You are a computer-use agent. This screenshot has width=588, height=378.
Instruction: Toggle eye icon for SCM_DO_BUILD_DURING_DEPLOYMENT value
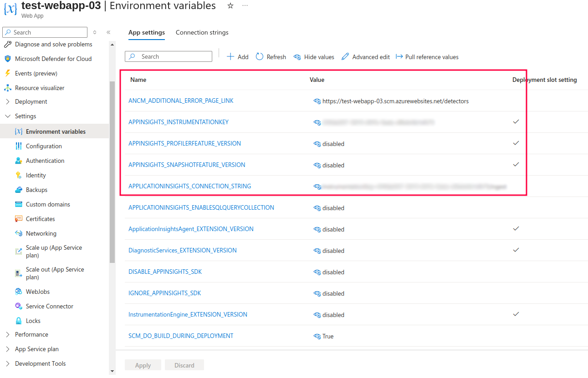tap(317, 336)
